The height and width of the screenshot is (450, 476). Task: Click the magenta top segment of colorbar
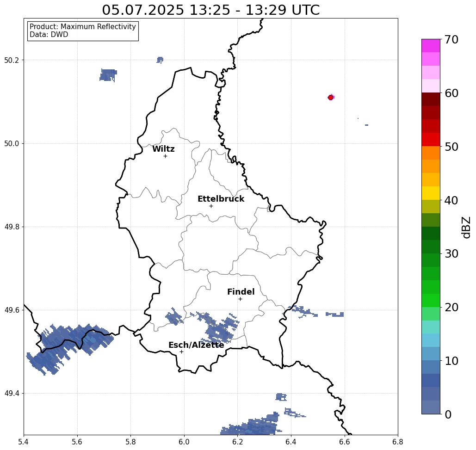pos(431,46)
